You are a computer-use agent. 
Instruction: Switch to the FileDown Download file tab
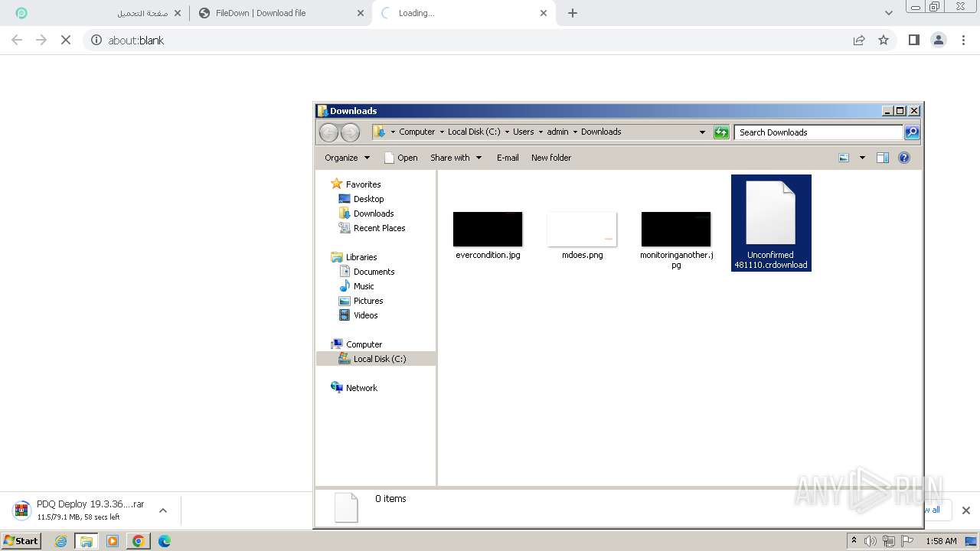(280, 13)
